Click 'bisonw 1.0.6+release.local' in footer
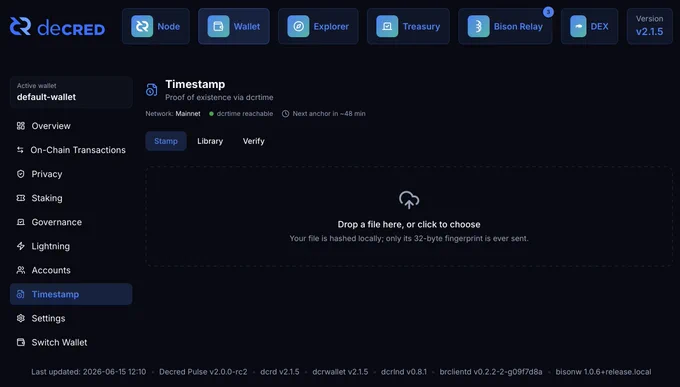The height and width of the screenshot is (387, 680). [x=603, y=372]
